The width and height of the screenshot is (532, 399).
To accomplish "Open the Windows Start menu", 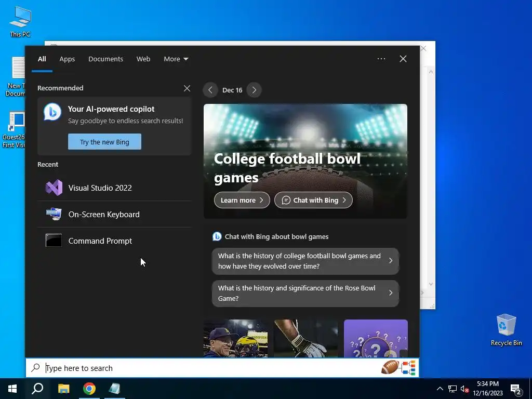I will pyautogui.click(x=12, y=389).
